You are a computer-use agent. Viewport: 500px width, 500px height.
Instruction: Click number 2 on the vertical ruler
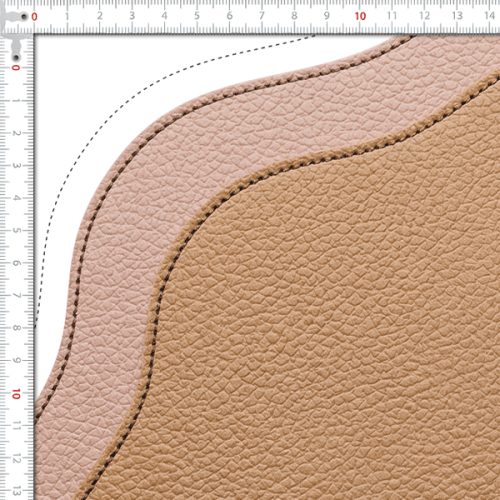click(16, 133)
